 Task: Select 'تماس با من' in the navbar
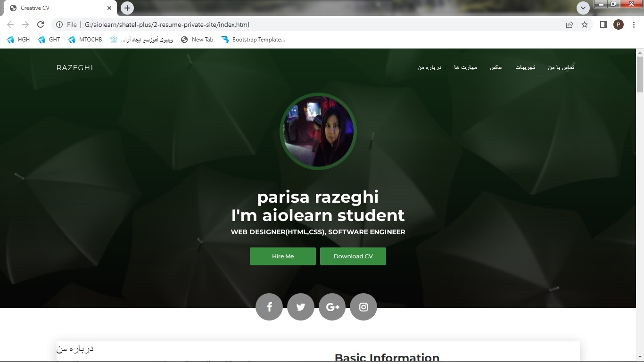[561, 67]
